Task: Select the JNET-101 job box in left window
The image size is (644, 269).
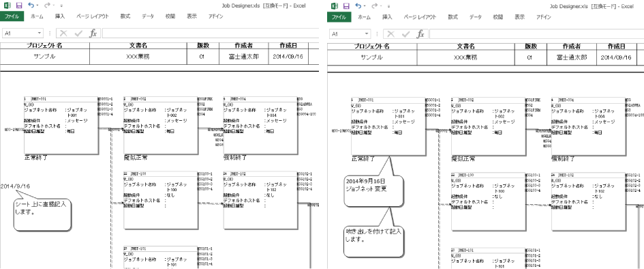Action: click(x=161, y=257)
